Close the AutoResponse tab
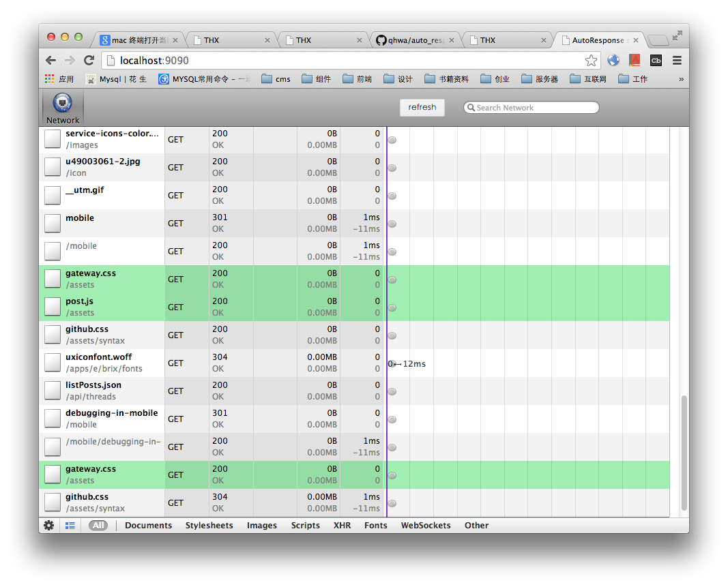The height and width of the screenshot is (587, 728). point(636,40)
